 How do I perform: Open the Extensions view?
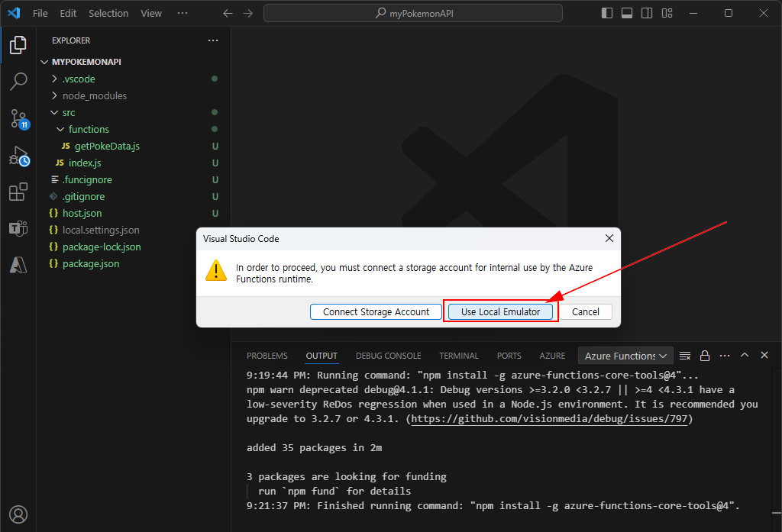[18, 192]
